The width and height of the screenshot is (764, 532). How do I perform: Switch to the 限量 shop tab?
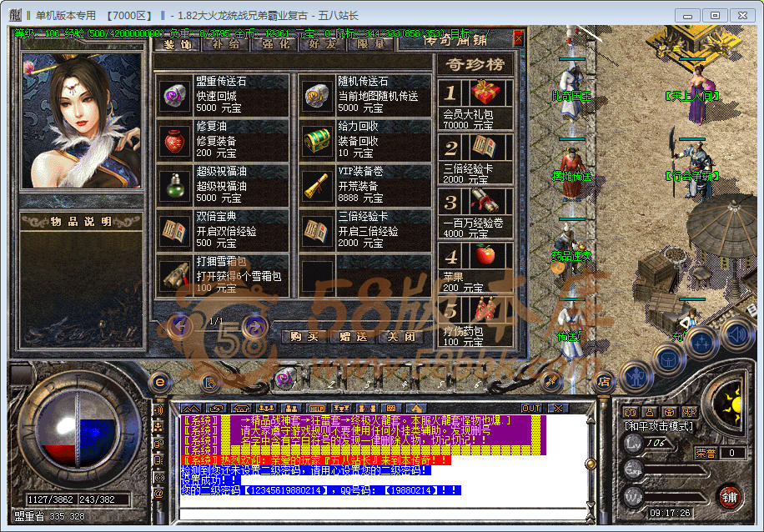pyautogui.click(x=371, y=44)
